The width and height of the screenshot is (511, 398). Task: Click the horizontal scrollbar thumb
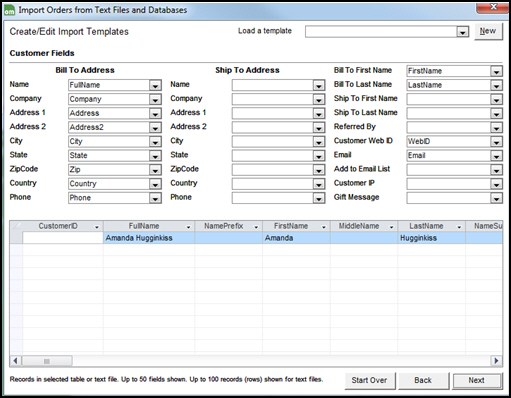click(47, 361)
